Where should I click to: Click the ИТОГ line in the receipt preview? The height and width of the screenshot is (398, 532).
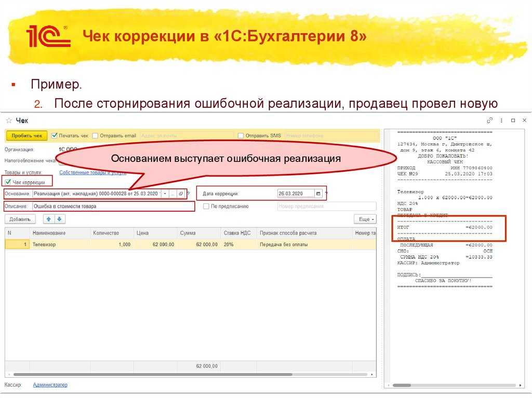(x=445, y=227)
